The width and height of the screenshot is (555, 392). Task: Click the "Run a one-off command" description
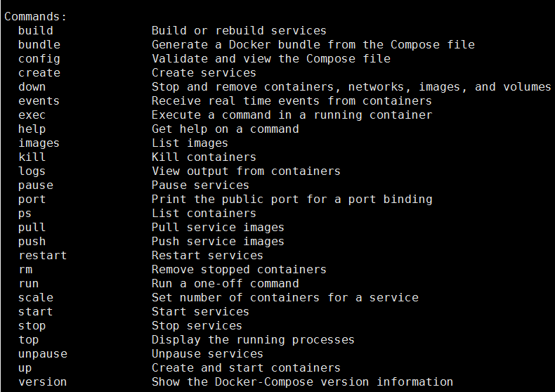(x=225, y=284)
